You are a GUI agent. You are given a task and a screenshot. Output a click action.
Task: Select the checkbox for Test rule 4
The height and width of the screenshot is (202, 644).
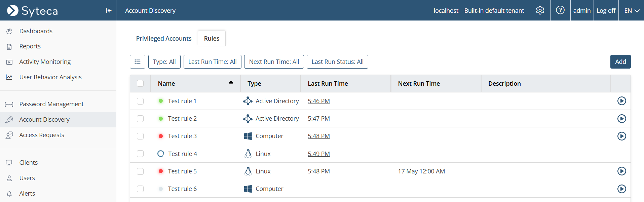(140, 154)
